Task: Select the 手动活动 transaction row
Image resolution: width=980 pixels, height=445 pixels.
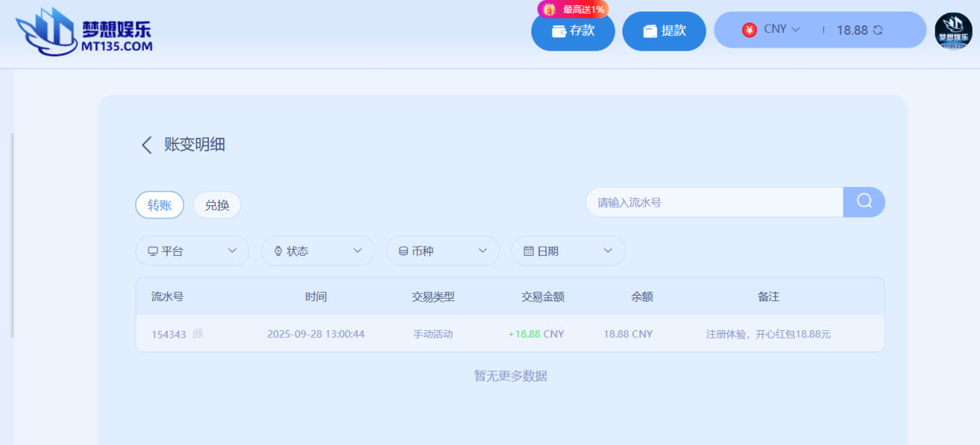Action: click(433, 334)
